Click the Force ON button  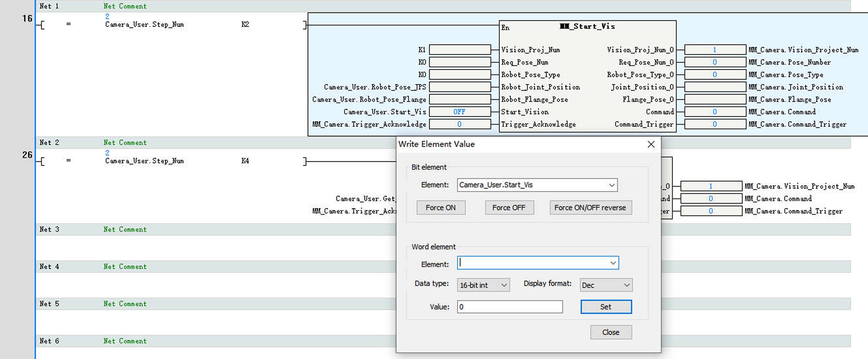pyautogui.click(x=441, y=208)
